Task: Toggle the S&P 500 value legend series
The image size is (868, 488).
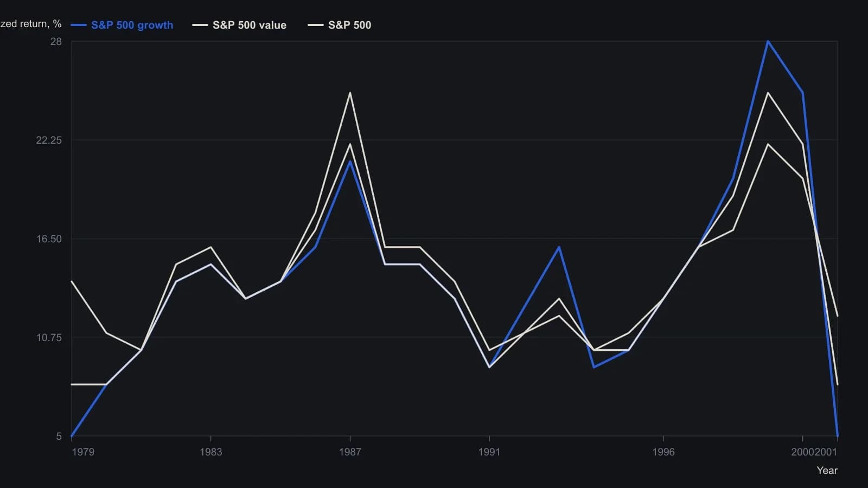Action: (239, 25)
